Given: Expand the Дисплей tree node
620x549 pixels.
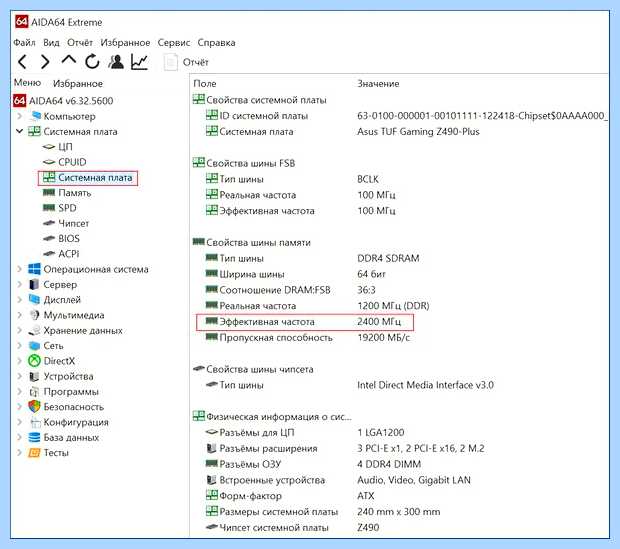Looking at the screenshot, I should pyautogui.click(x=19, y=300).
